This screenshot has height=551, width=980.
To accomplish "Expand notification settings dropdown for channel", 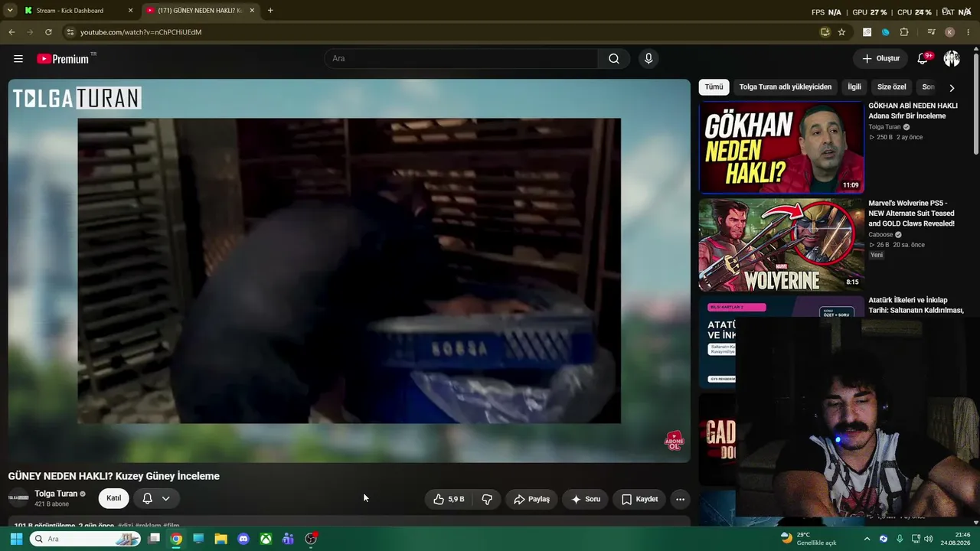I will (165, 498).
